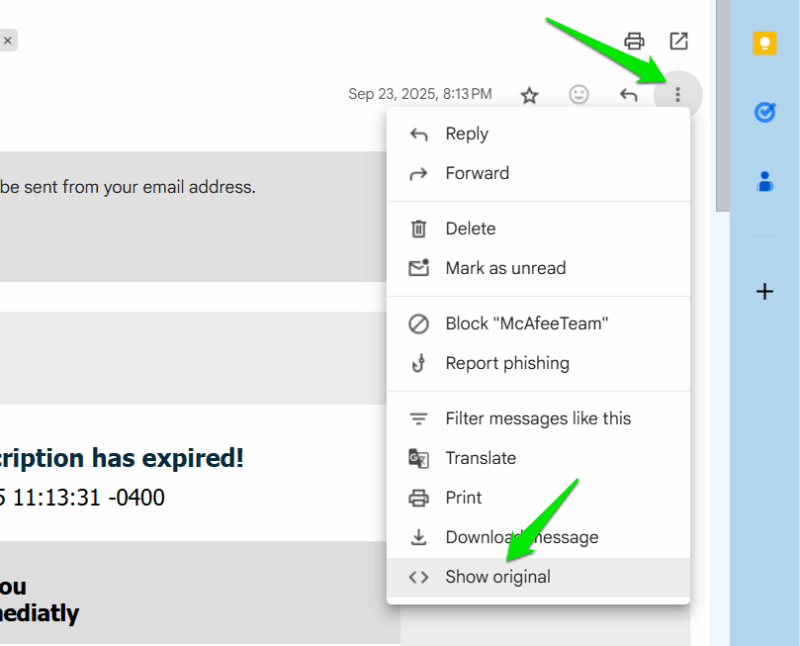Download the message
Viewport: 800px width, 646px height.
pos(522,537)
